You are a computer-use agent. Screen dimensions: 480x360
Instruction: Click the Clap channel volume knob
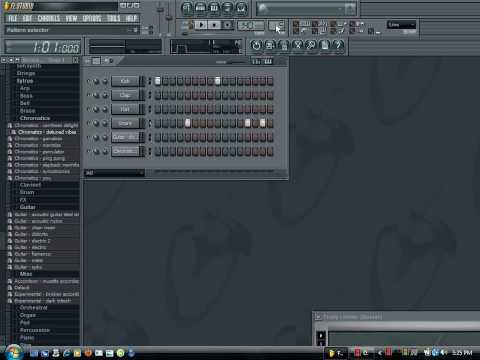105,95
